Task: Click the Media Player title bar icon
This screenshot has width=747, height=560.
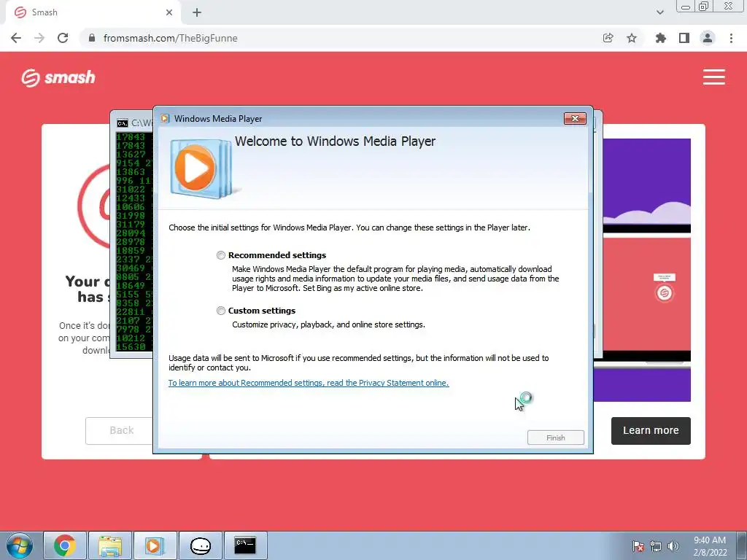Action: [x=165, y=119]
